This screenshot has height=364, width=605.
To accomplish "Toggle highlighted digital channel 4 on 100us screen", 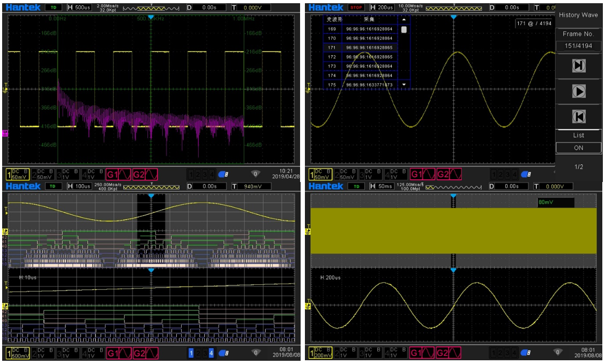I will pos(211,353).
